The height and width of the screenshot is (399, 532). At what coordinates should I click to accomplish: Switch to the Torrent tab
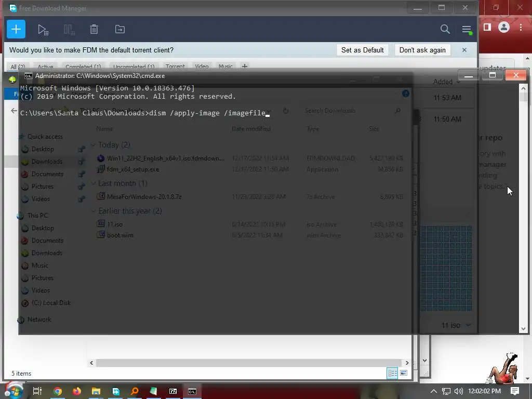(175, 66)
